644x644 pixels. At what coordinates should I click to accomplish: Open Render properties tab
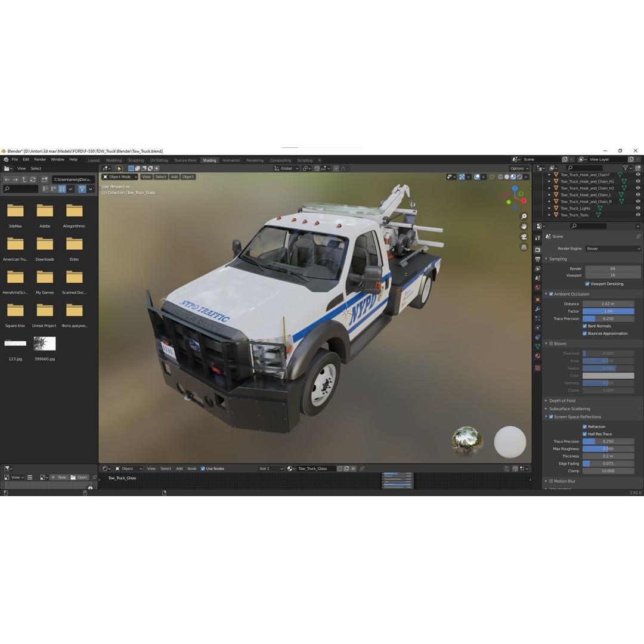[538, 250]
